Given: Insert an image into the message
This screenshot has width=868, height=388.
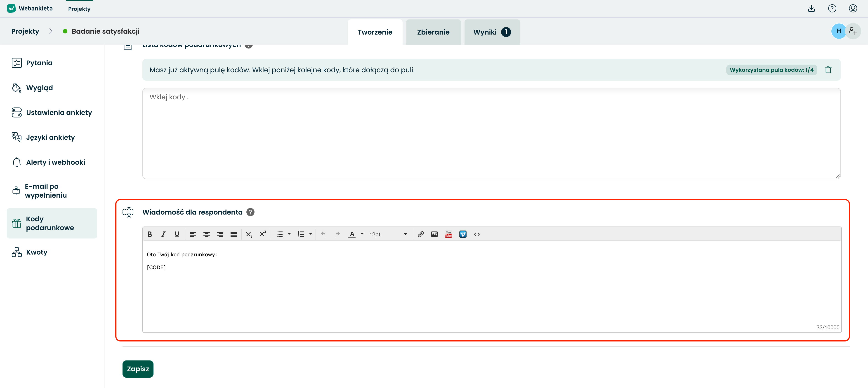Looking at the screenshot, I should (434, 234).
